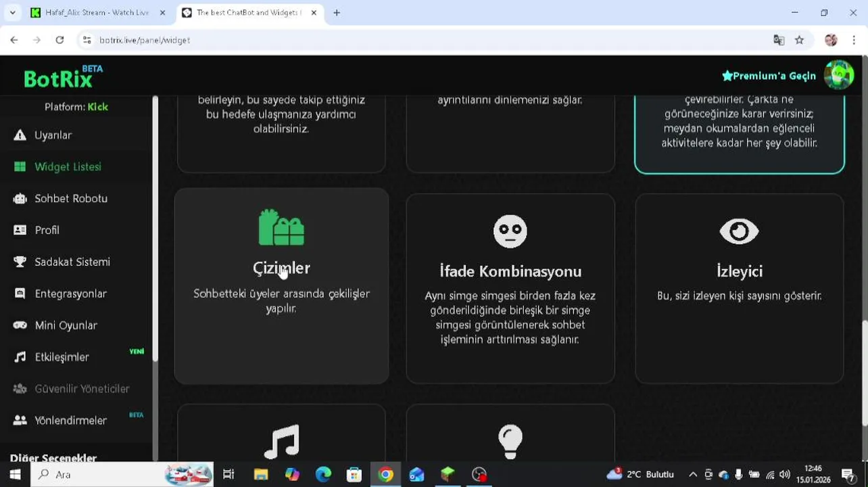
Task: Close the Hafaf_Alix Stream tab
Action: click(x=162, y=12)
